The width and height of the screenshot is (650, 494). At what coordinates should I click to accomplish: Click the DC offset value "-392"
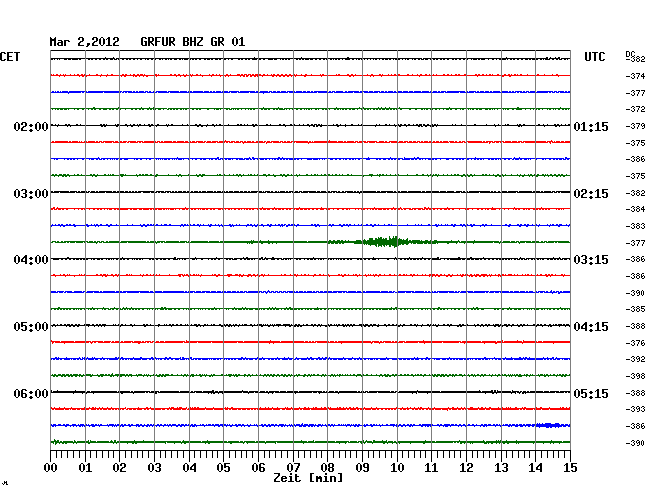pyautogui.click(x=635, y=359)
